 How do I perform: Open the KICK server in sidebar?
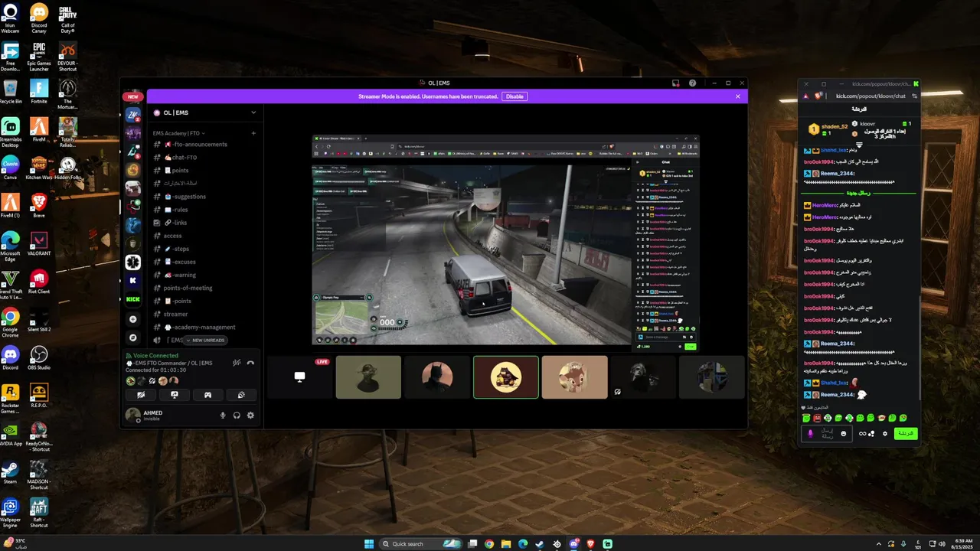(133, 299)
